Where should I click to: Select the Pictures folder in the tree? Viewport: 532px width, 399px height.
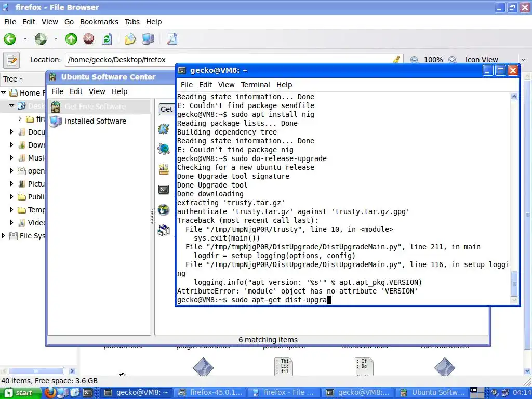[x=32, y=184]
